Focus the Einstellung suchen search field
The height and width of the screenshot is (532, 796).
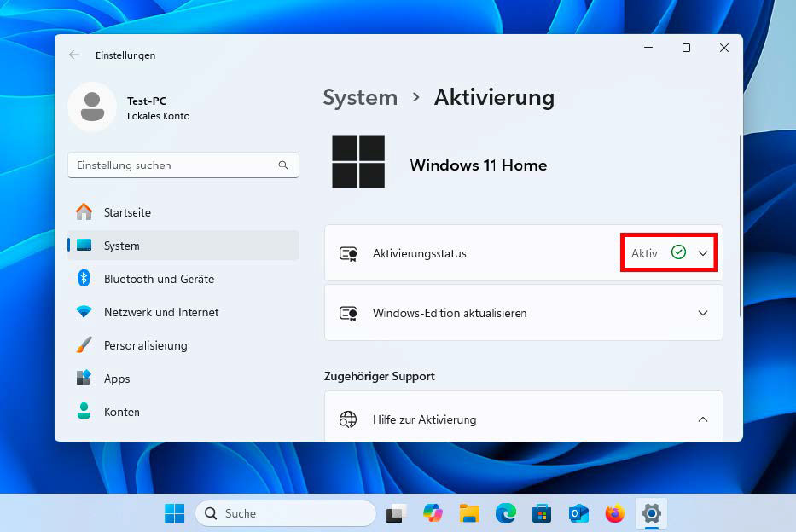point(183,165)
